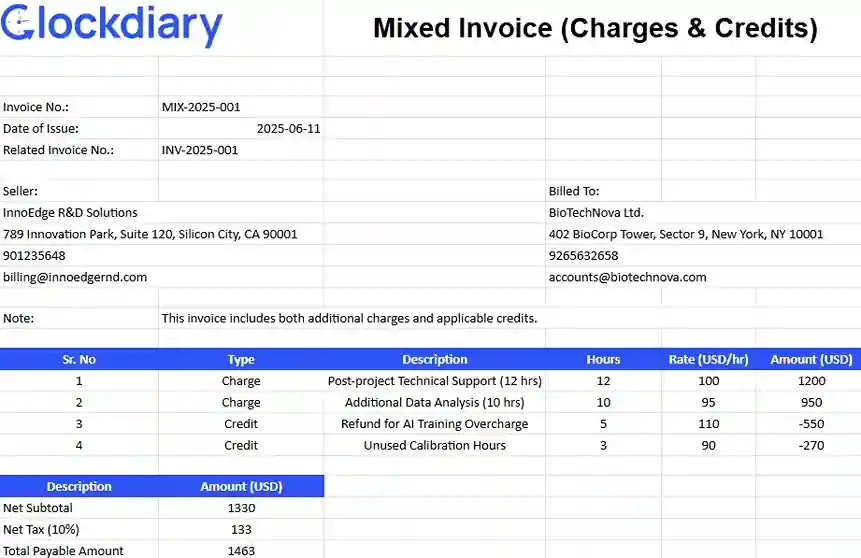861x558 pixels.
Task: Select credit amount -550
Action: (812, 423)
